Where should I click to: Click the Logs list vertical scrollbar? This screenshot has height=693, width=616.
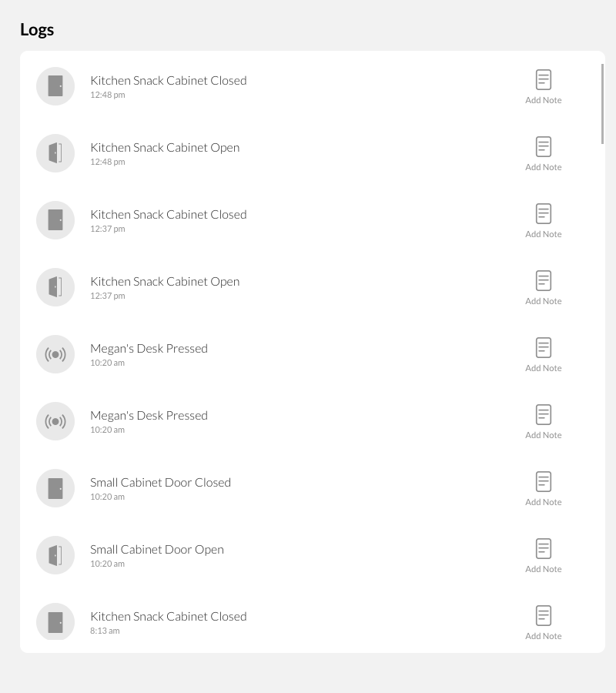tap(602, 104)
